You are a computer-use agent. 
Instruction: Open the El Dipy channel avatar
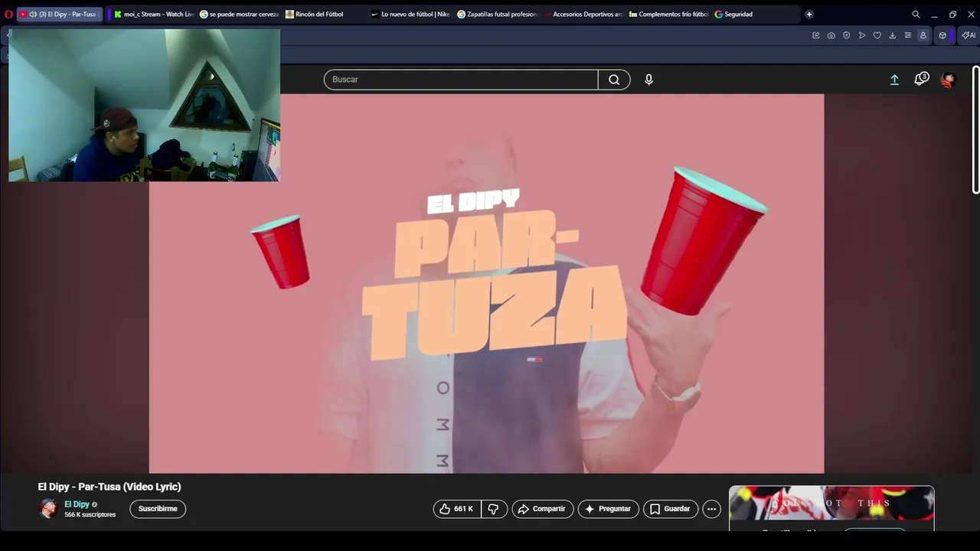(x=48, y=509)
